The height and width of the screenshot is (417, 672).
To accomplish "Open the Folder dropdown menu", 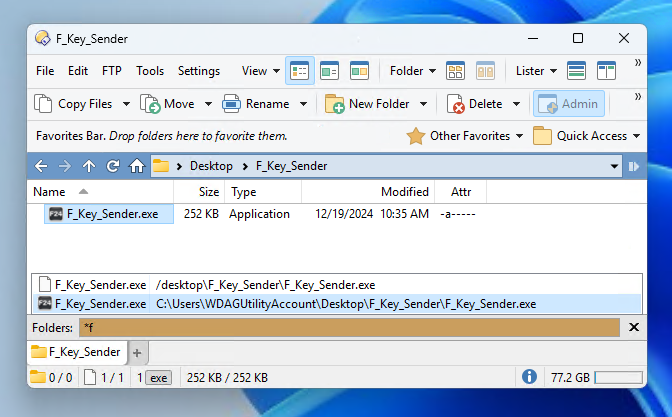I will (413, 71).
